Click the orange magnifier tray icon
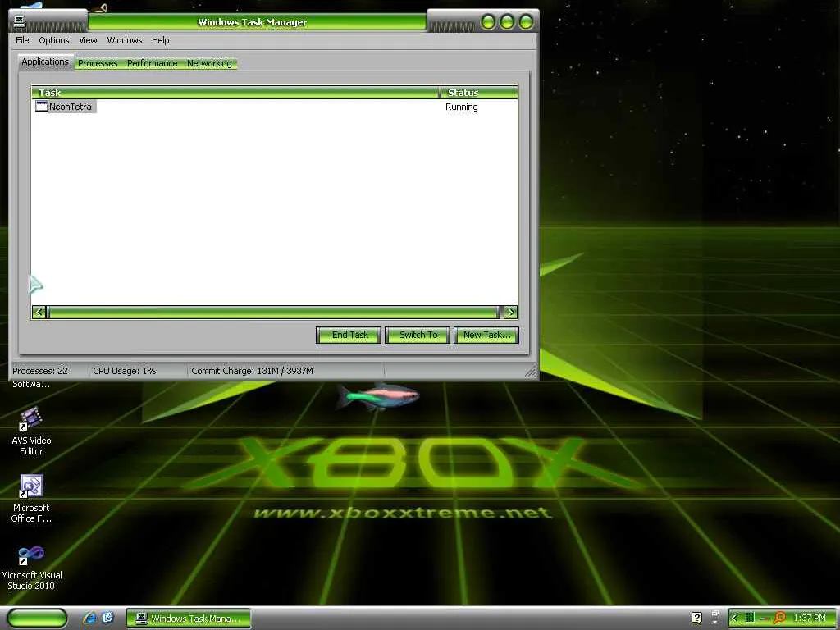The image size is (840, 630). click(780, 618)
